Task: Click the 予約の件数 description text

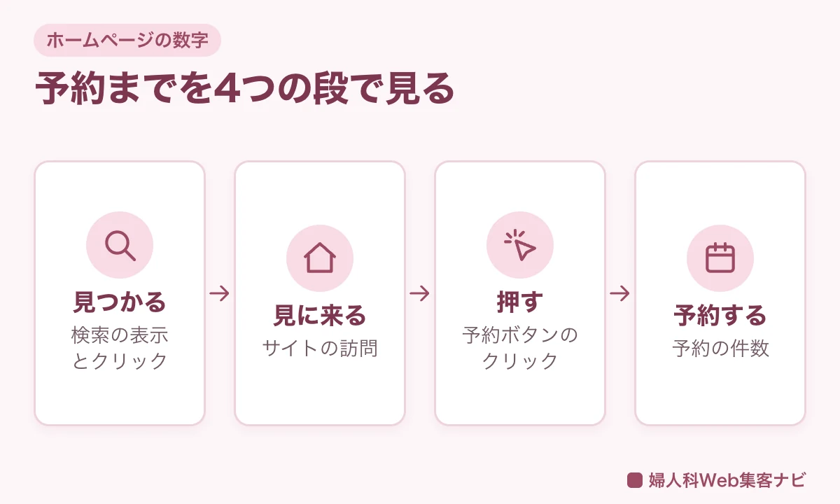Action: coord(720,348)
